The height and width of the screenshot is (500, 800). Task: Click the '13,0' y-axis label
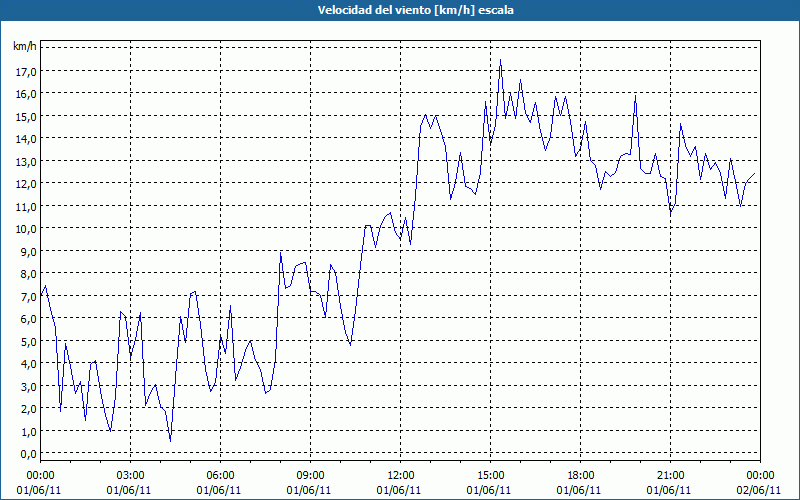[26, 161]
